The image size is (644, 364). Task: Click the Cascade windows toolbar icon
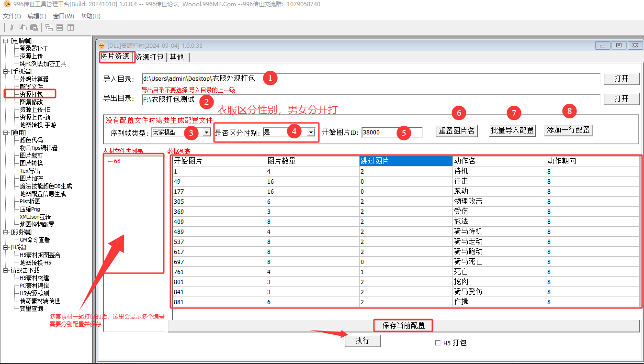coord(49,27)
